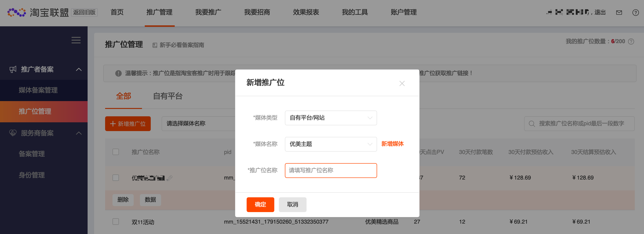The image size is (644, 234).
Task: Open the 媒体名称 dropdown 优美主题
Action: [331, 144]
